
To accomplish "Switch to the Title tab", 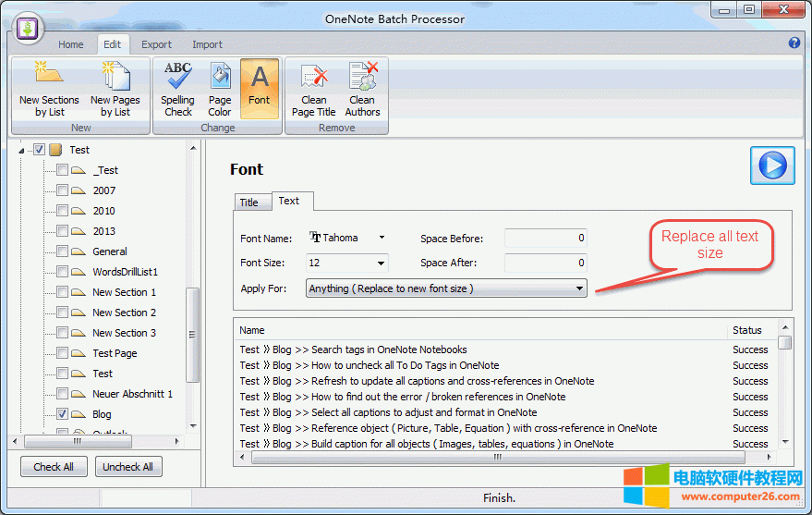I will click(x=249, y=202).
